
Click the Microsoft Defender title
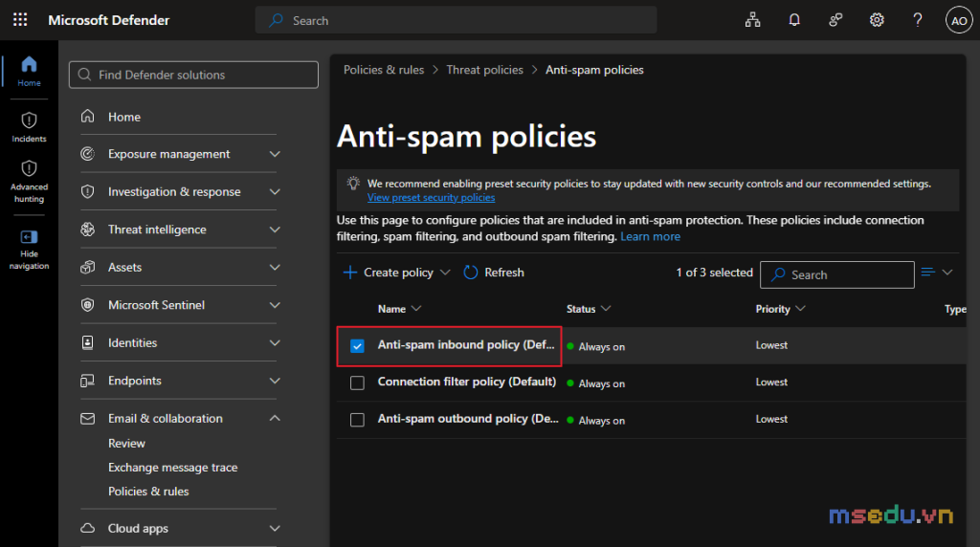click(109, 20)
